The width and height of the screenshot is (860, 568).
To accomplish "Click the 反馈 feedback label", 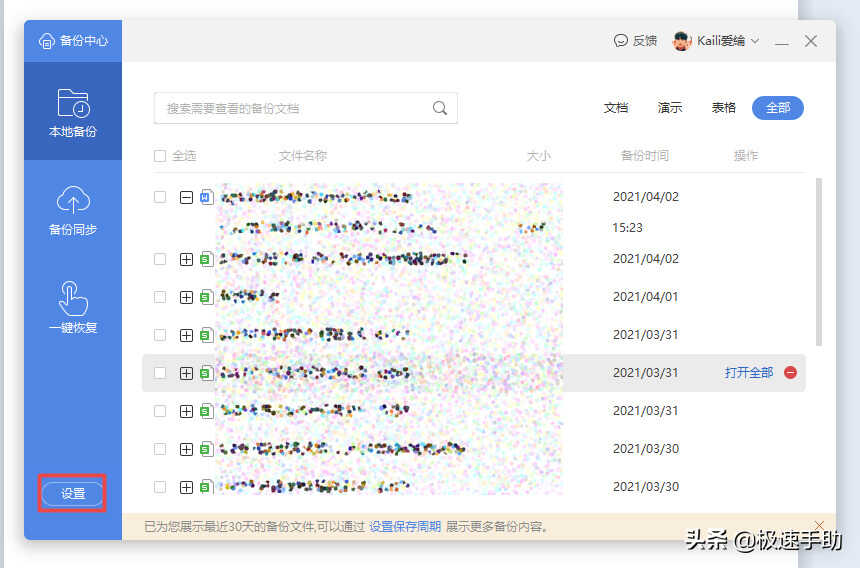I will [x=644, y=41].
